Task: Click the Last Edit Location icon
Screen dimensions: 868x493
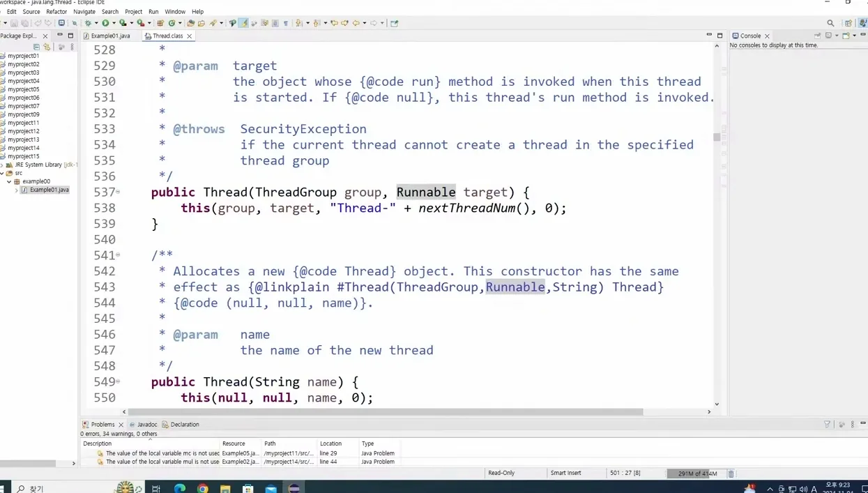Action: coord(335,23)
